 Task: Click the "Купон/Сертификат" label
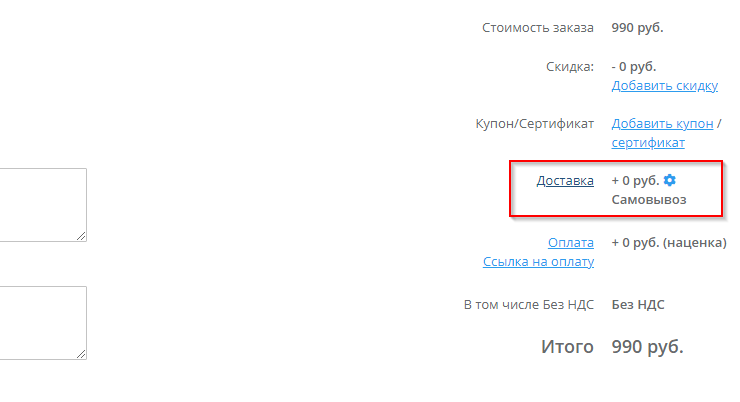(x=535, y=124)
